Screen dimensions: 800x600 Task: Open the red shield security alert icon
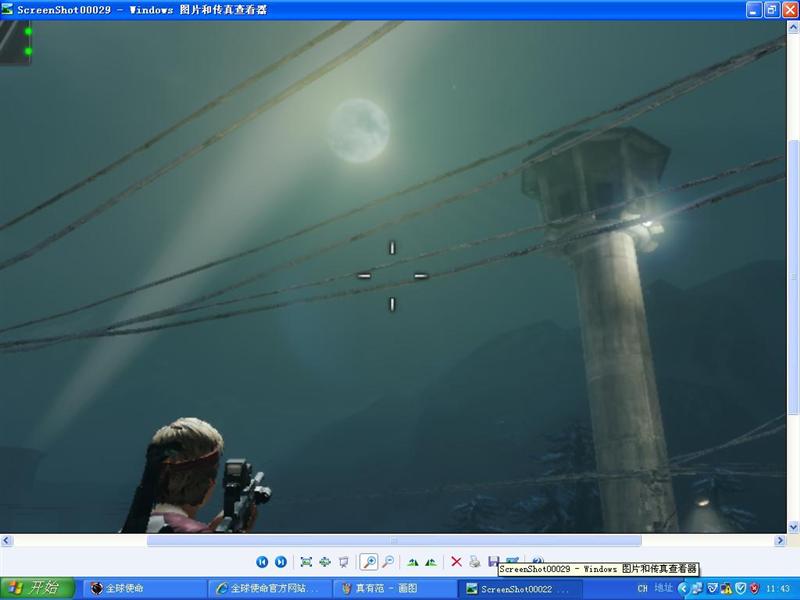point(754,588)
